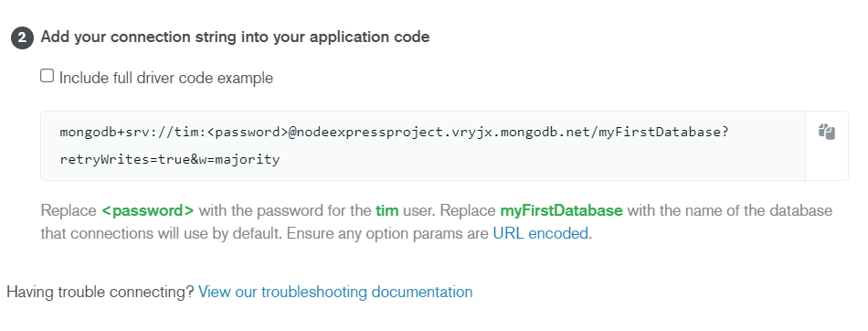Click the step 2 number badge
The width and height of the screenshot is (868, 331).
[x=22, y=37]
